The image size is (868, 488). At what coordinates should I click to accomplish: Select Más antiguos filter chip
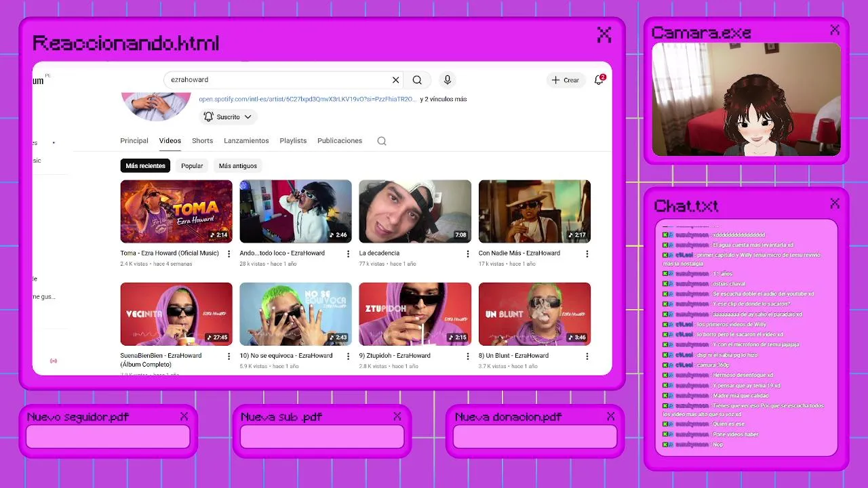tap(238, 166)
